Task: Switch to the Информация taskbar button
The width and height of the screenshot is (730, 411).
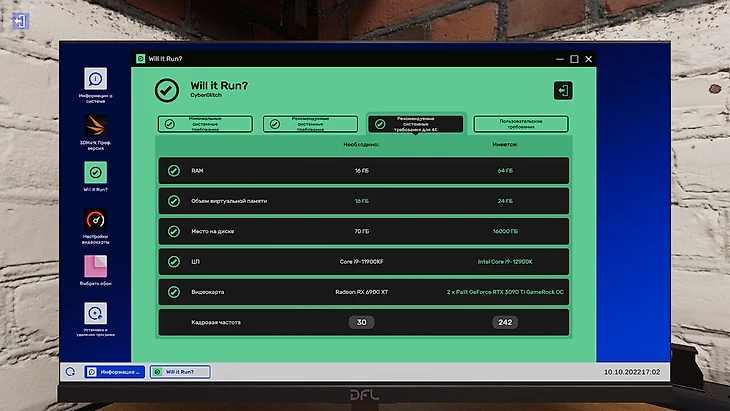Action: (x=115, y=371)
